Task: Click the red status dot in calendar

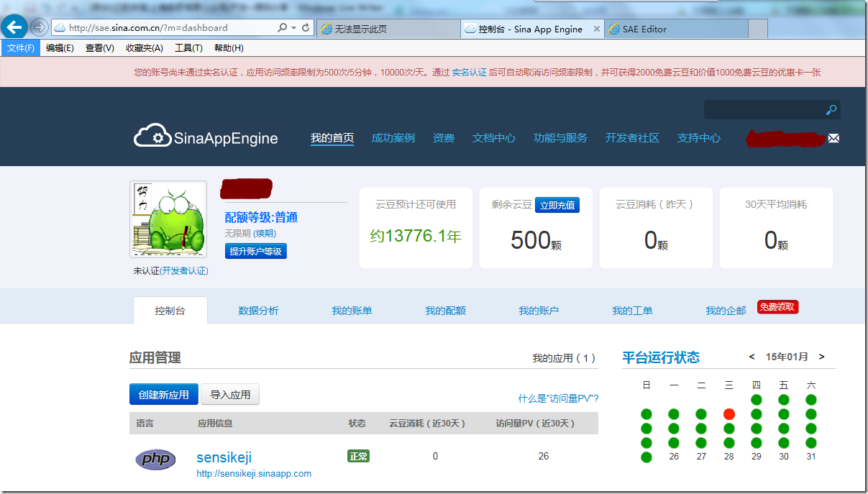Action: 728,414
